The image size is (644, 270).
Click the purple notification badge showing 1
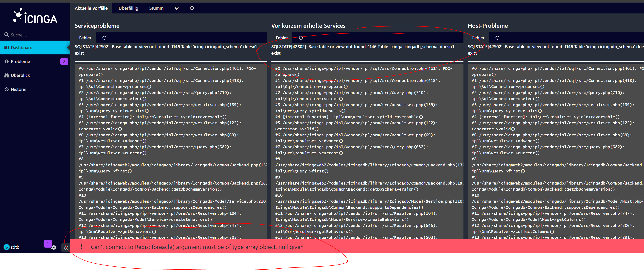(x=48, y=244)
